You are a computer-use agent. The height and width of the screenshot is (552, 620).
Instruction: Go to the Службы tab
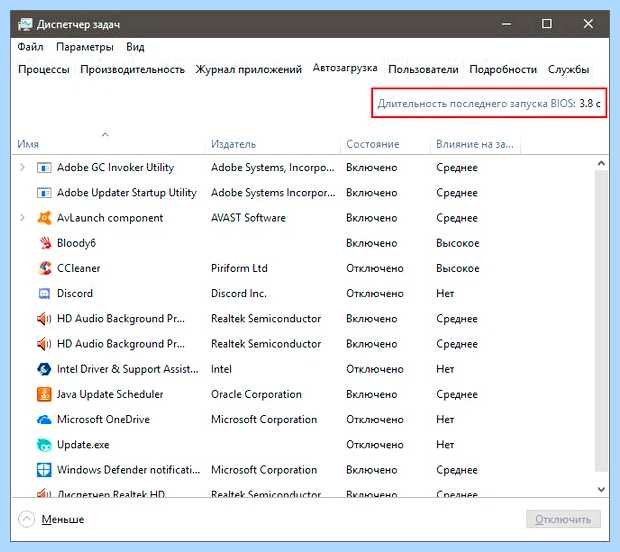pyautogui.click(x=568, y=70)
